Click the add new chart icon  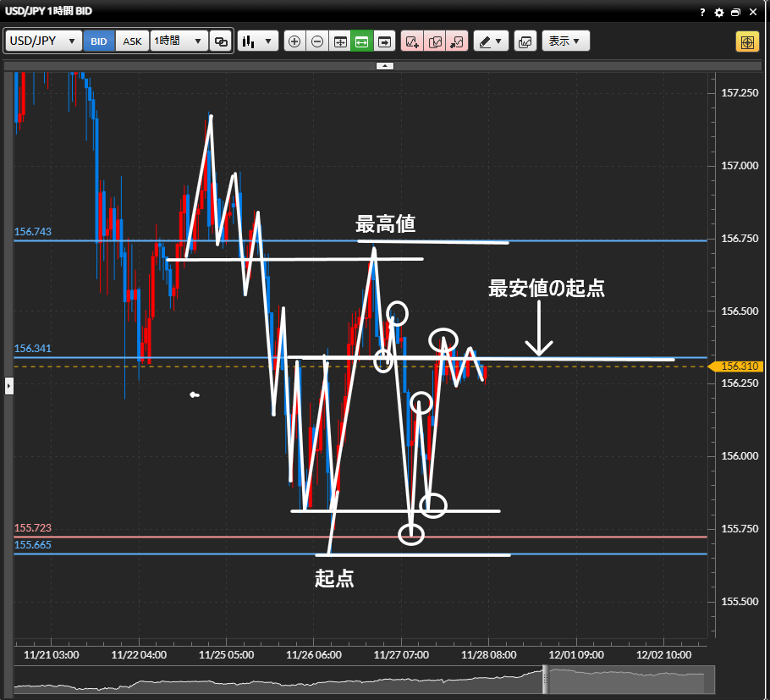point(412,41)
